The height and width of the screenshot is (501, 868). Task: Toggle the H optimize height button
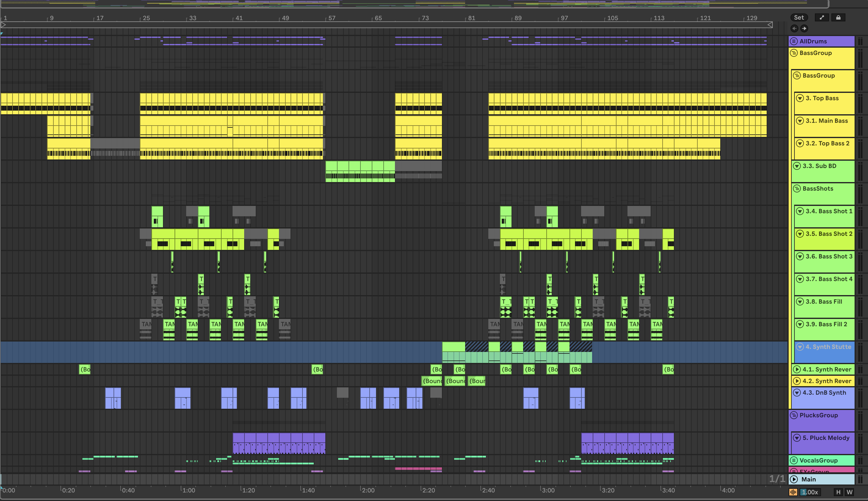(x=838, y=492)
